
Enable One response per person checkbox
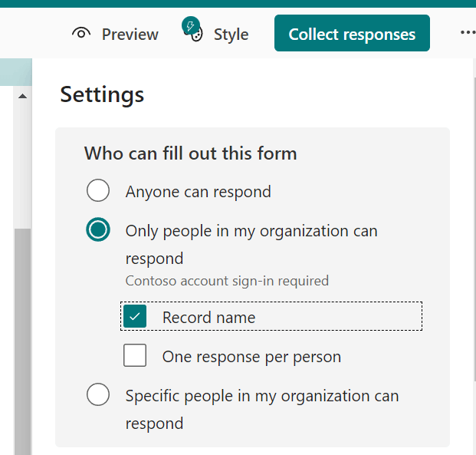pos(135,355)
